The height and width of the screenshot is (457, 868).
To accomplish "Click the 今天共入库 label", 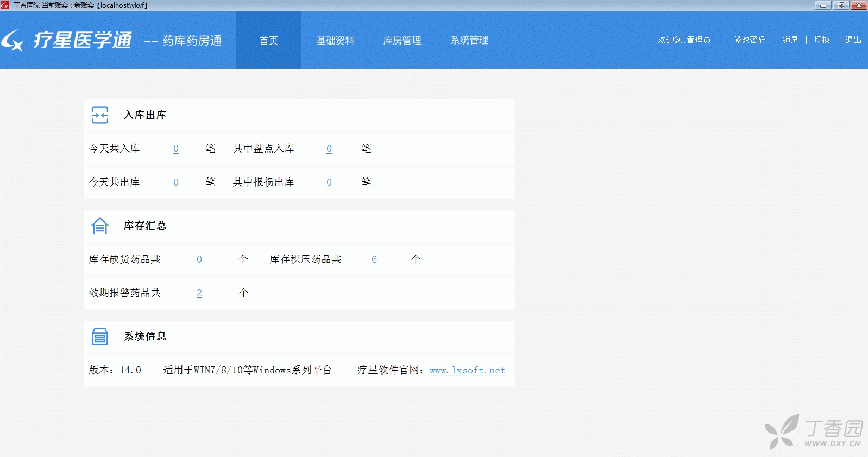I will tap(115, 149).
